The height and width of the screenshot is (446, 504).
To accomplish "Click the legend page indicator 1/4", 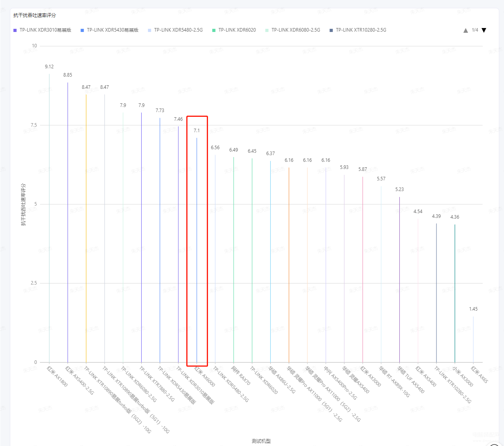I will 475,30.
